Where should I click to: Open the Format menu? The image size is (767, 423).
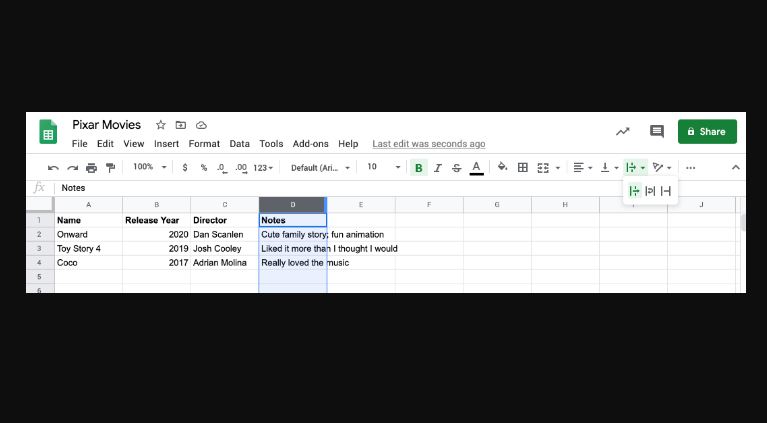coord(204,144)
